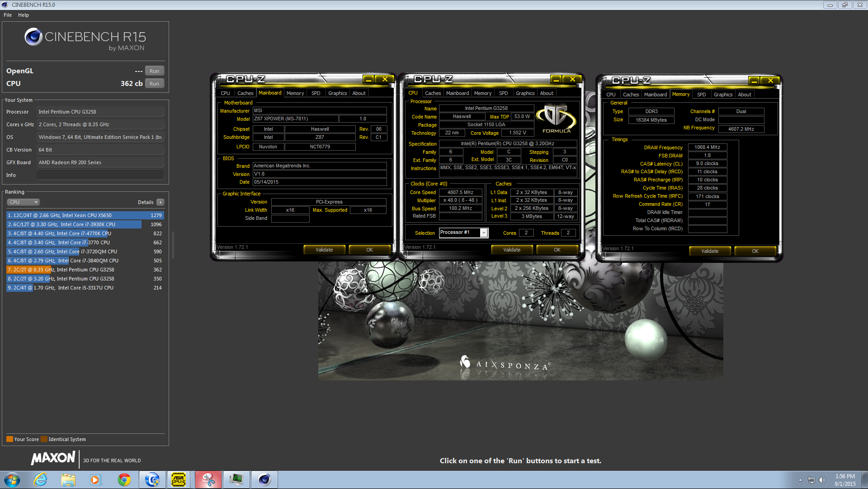The height and width of the screenshot is (489, 868).
Task: Click OK in the CPU window
Action: point(557,250)
